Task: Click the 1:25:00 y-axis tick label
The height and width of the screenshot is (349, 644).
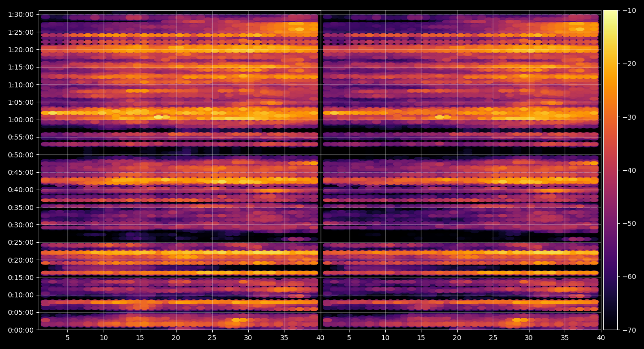Action: (21, 32)
